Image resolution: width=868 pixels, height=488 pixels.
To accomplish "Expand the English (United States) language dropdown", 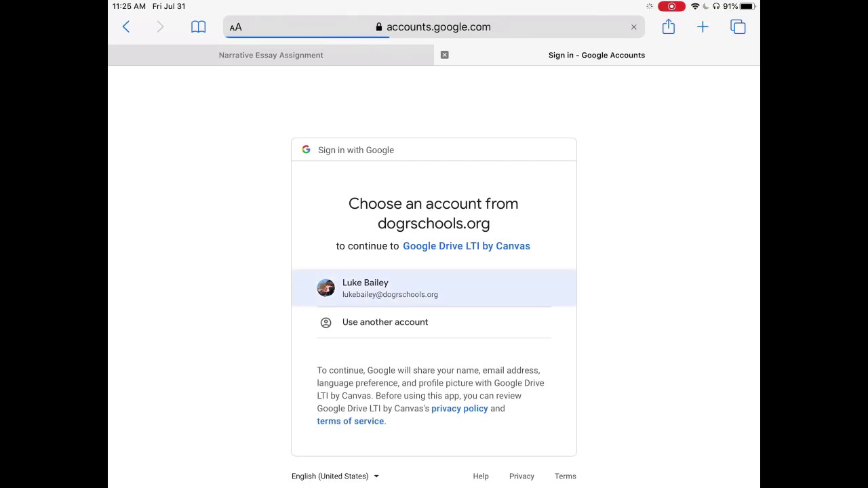I will tap(336, 476).
